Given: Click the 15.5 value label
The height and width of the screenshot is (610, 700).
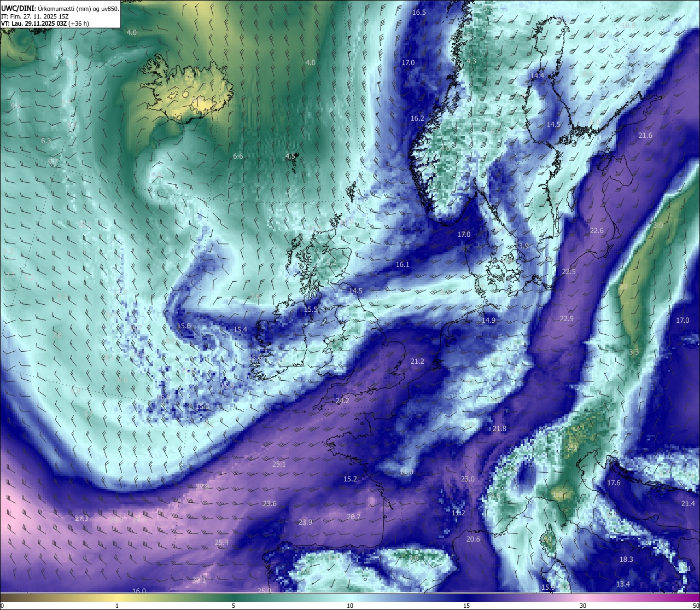Looking at the screenshot, I should point(311,310).
